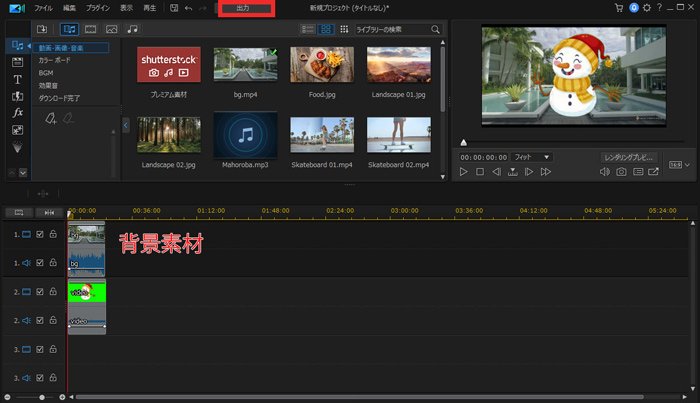Screen dimensions: 700x403
Task: Open the ファイル menu
Action: coord(43,8)
